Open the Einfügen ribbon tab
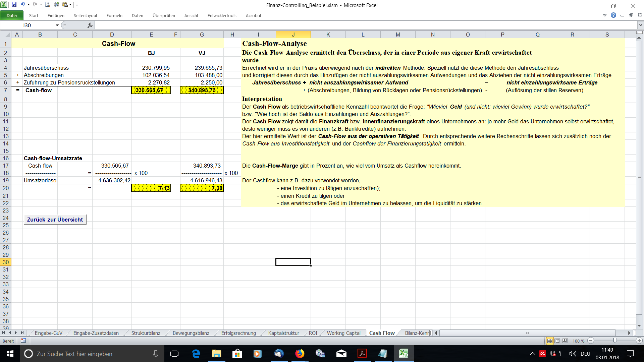Screen dimensions: 644x362 (x=56, y=15)
